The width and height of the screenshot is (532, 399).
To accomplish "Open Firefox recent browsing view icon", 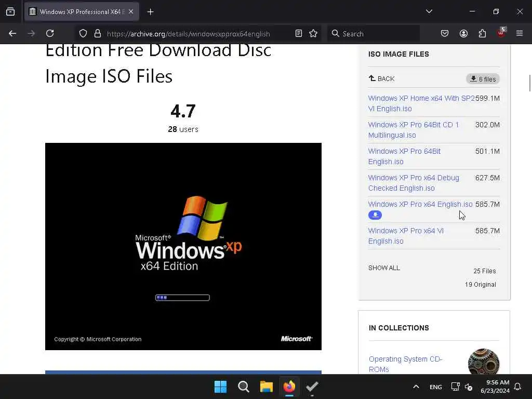I will coord(10,11).
